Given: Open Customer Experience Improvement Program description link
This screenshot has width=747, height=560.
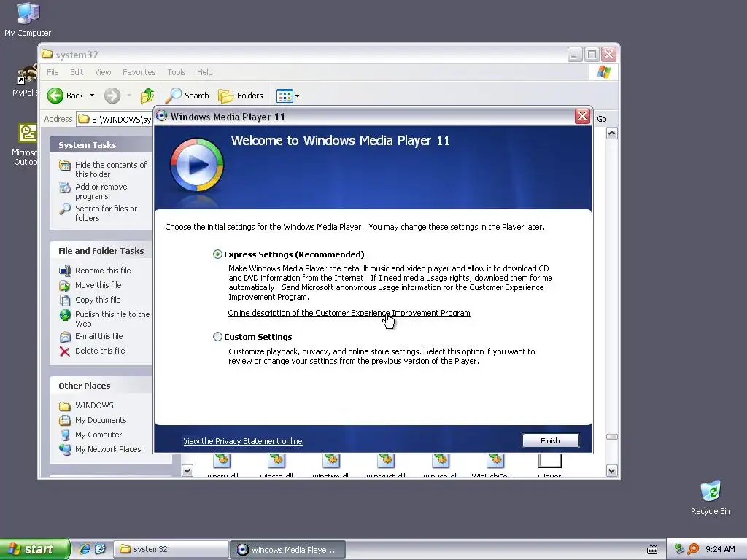Looking at the screenshot, I should (x=349, y=313).
